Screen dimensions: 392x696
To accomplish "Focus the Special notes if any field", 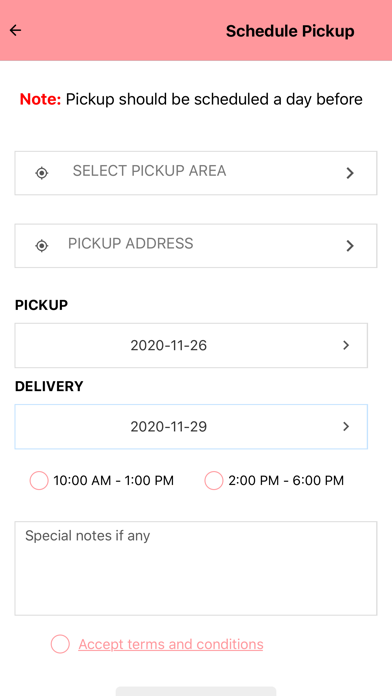I will pos(196,568).
